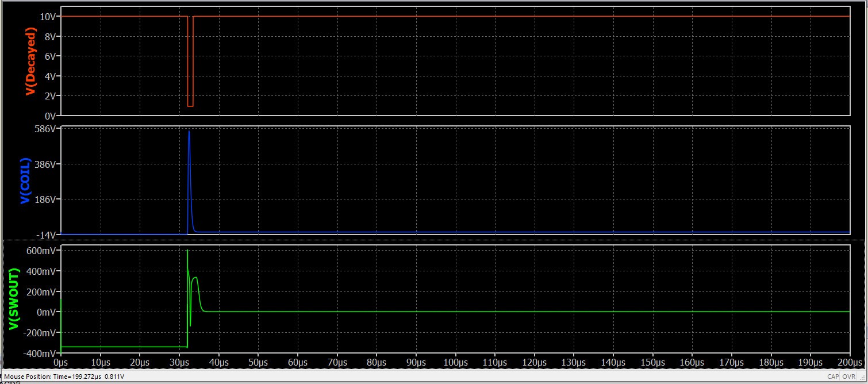Click the 10µs time axis label
This screenshot has width=868, height=384.
(101, 363)
